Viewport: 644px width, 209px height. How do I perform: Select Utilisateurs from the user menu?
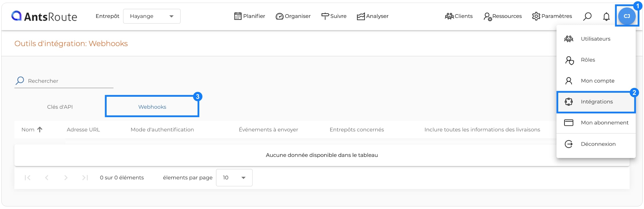point(596,39)
